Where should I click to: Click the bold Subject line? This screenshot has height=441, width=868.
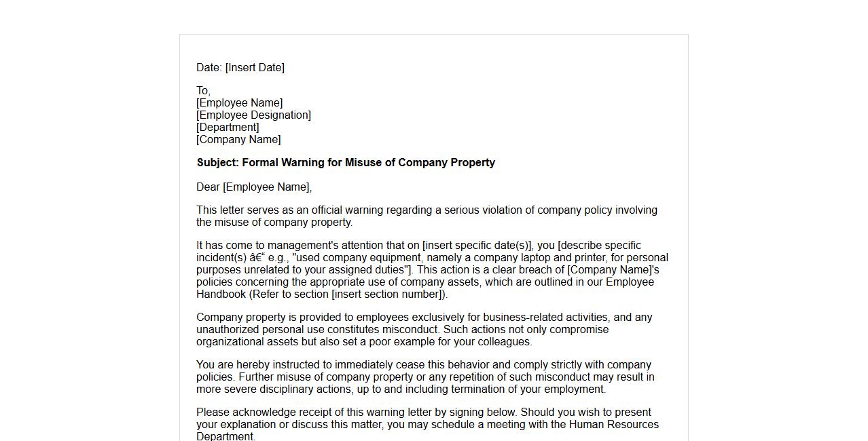(x=346, y=163)
